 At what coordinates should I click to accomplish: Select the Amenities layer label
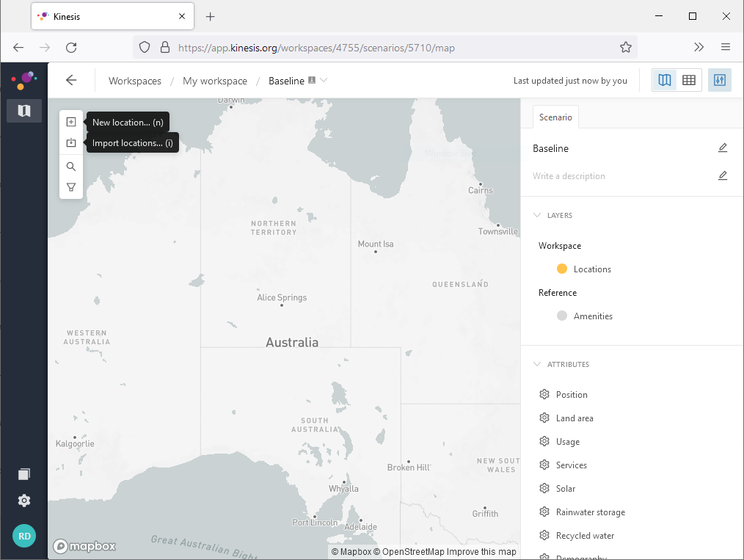[593, 316]
